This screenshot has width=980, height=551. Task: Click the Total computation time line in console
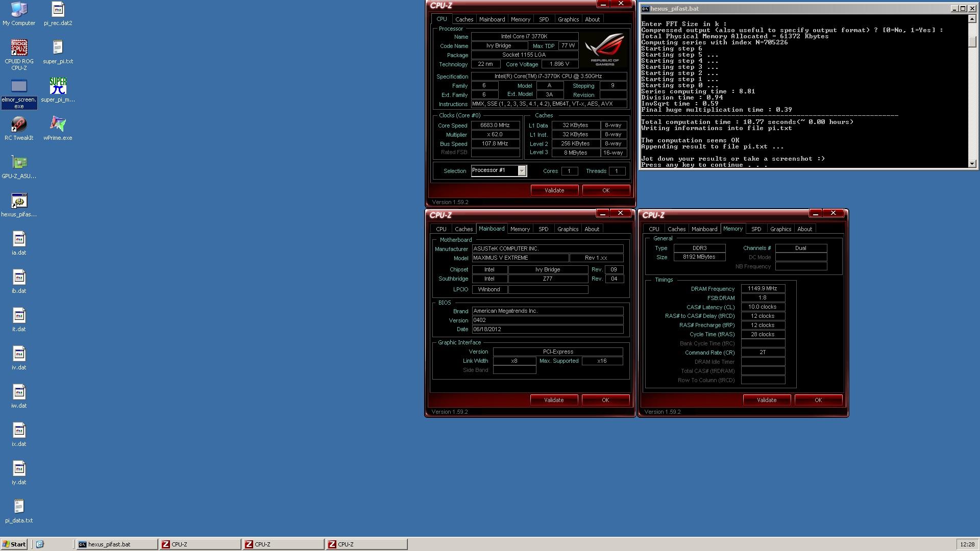coord(747,122)
